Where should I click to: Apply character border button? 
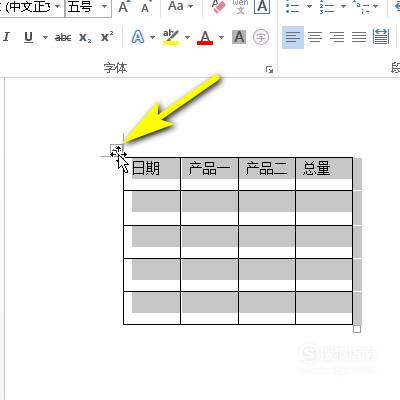[262, 6]
